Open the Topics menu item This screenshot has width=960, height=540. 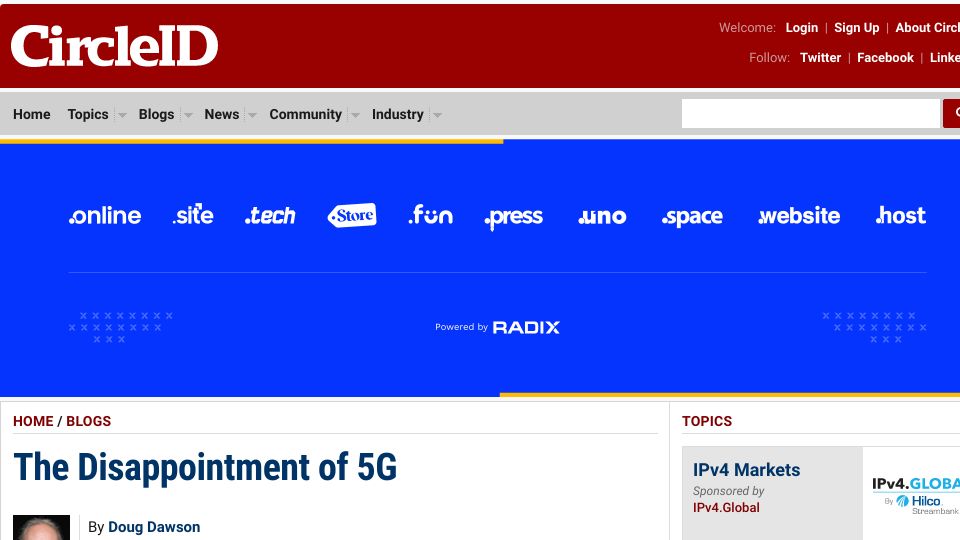click(88, 114)
